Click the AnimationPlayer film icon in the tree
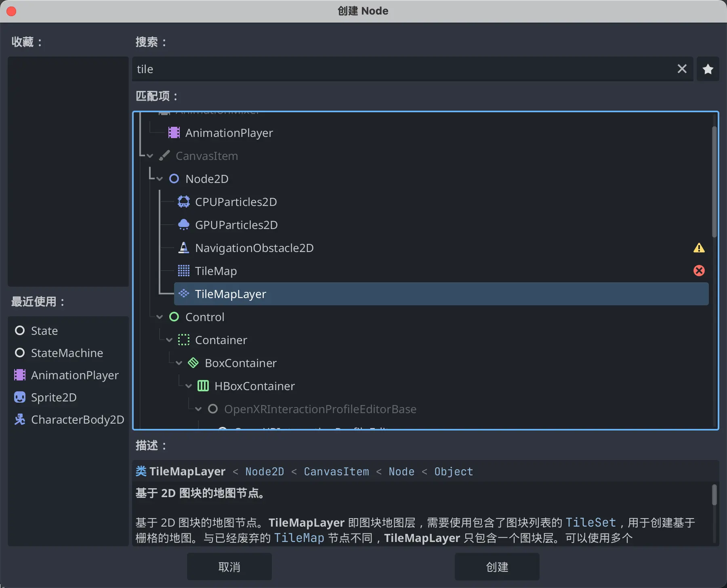The height and width of the screenshot is (588, 727). pyautogui.click(x=174, y=133)
